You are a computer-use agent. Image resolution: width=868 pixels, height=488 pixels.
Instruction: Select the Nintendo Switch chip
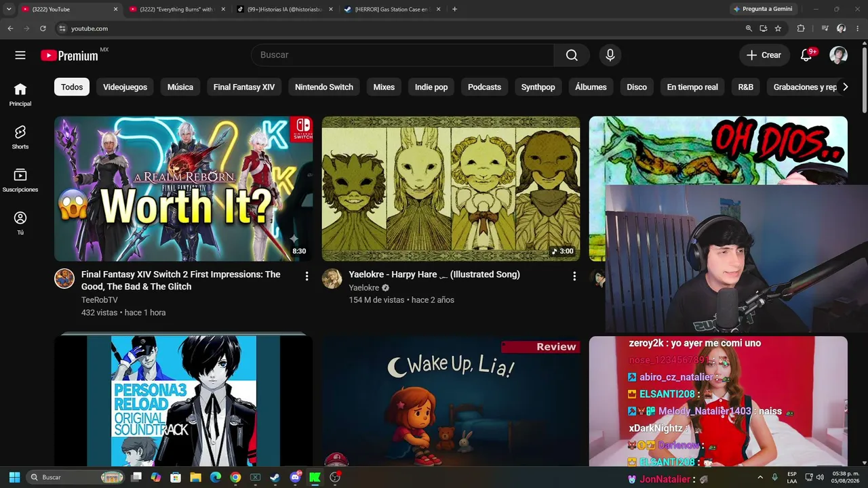point(324,87)
